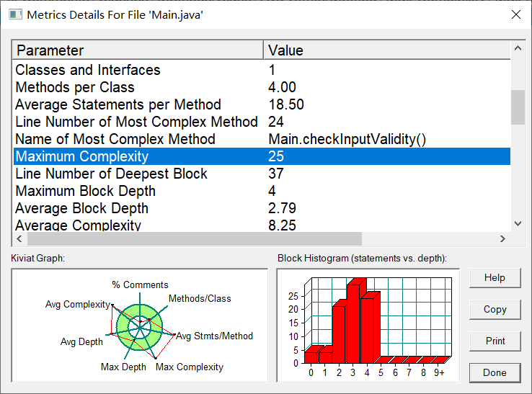
Task: Click the vertical scrollbar thumb
Action: pos(518,107)
